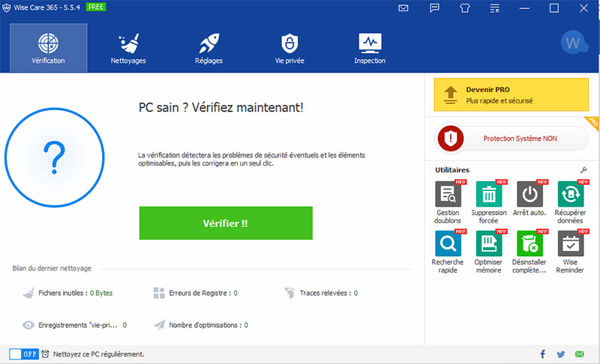The height and width of the screenshot is (364, 600).
Task: Click the Devenir PRO upgrade banner
Action: (x=511, y=94)
